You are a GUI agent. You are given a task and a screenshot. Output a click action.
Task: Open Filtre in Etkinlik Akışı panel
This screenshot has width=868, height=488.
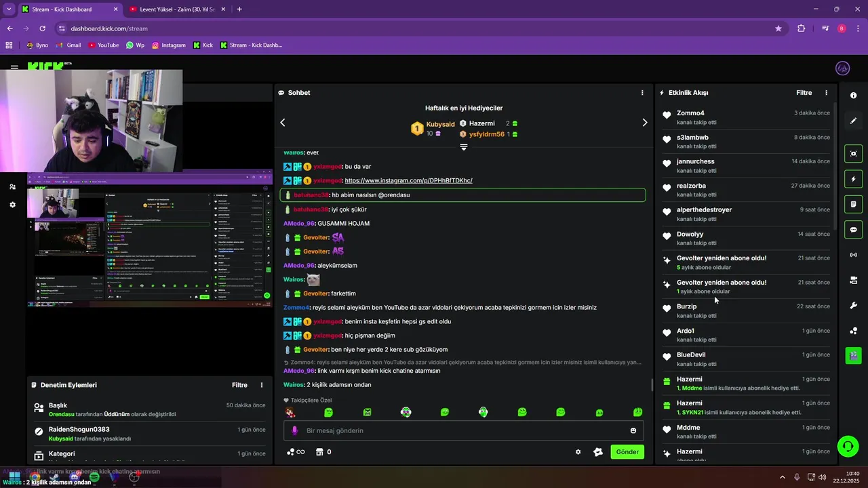[x=804, y=93]
